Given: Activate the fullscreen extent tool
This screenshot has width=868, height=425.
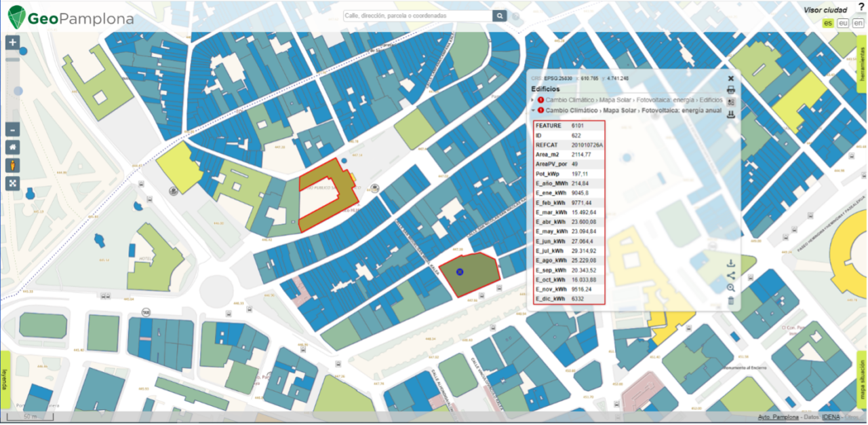Looking at the screenshot, I should [12, 183].
